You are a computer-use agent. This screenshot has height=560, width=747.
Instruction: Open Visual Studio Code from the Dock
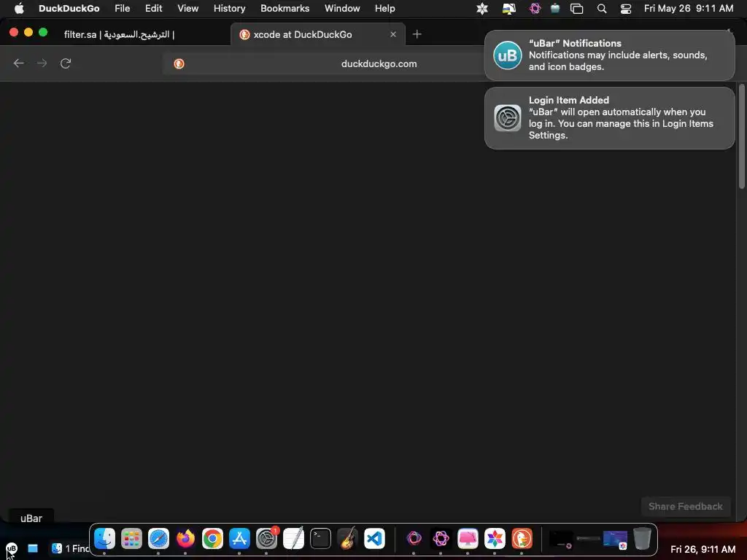374,539
